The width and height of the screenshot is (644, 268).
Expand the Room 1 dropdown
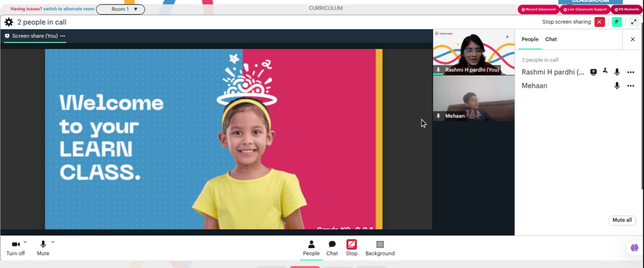click(120, 9)
